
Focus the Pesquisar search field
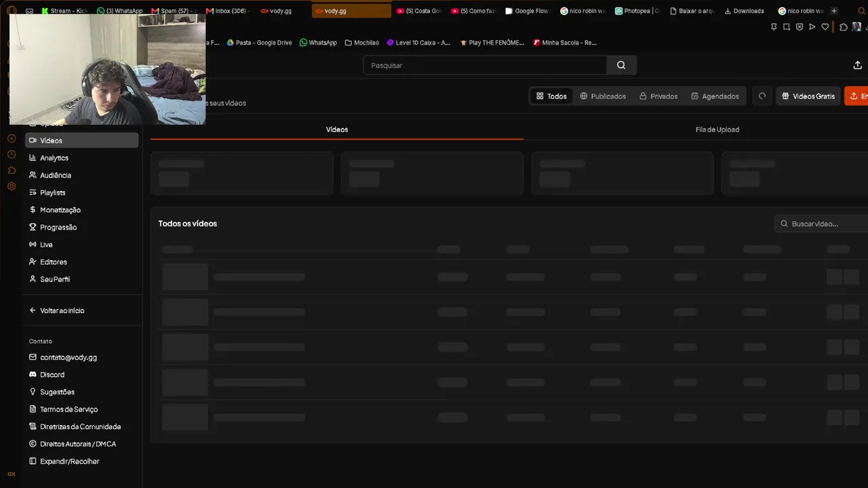click(485, 65)
